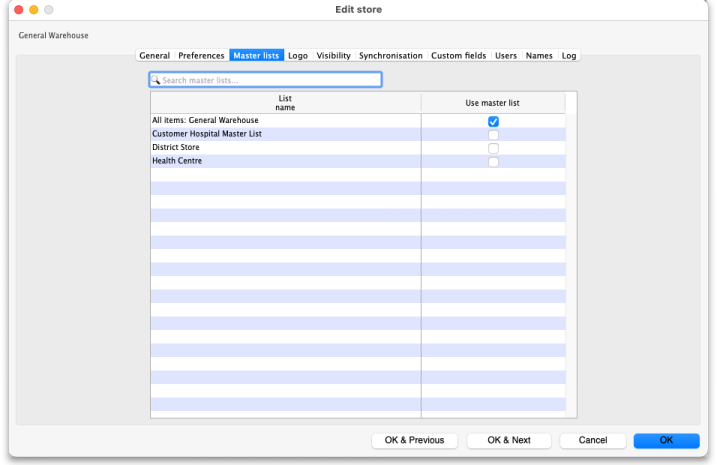The image size is (717, 465).
Task: Open the Preferences tab
Action: pos(201,56)
